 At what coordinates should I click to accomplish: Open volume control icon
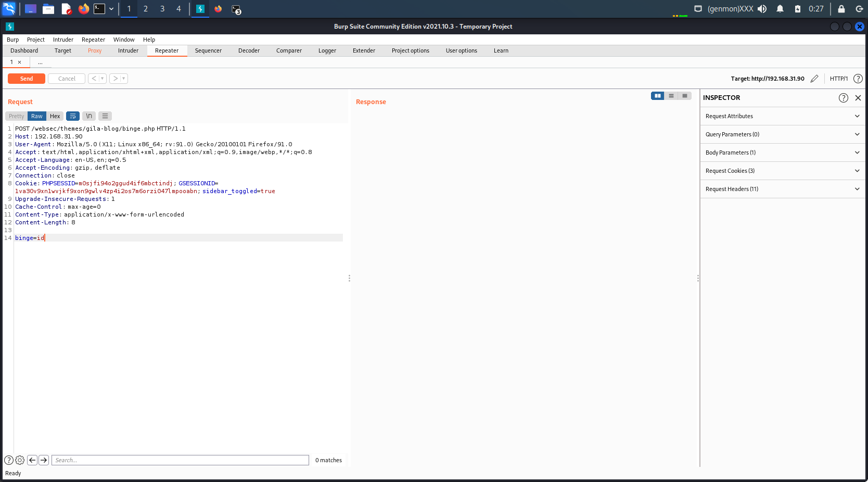[762, 9]
